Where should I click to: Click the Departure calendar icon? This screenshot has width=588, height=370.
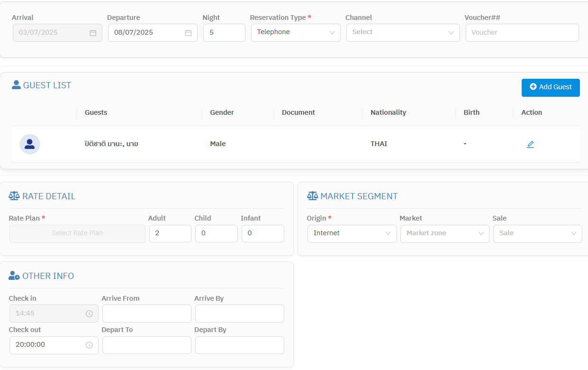pos(188,33)
